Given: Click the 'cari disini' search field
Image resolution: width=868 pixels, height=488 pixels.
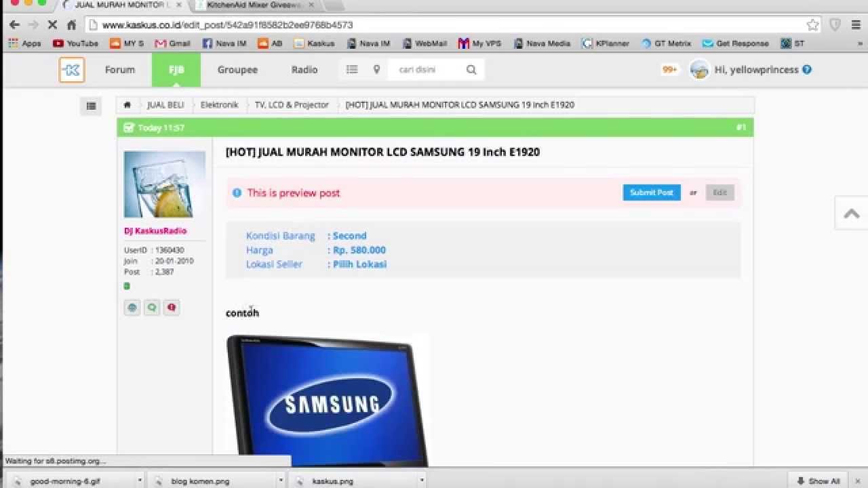Looking at the screenshot, I should (x=426, y=70).
